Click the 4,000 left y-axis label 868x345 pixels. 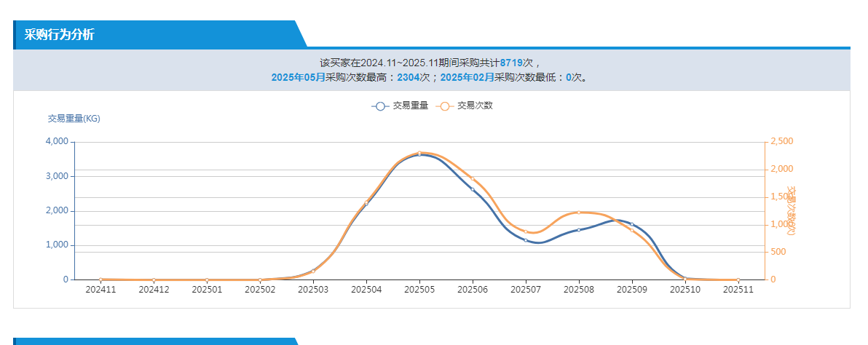click(x=57, y=142)
